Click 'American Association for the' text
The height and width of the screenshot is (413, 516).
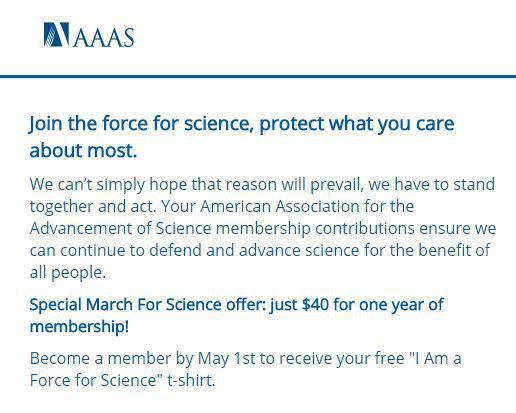307,206
